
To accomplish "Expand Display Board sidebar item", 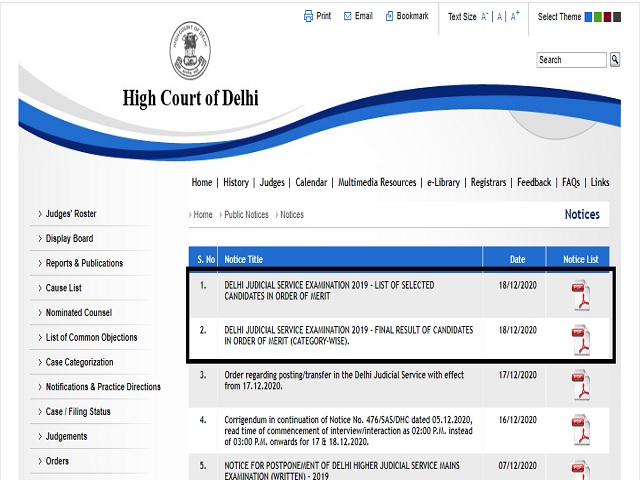I will 69,238.
